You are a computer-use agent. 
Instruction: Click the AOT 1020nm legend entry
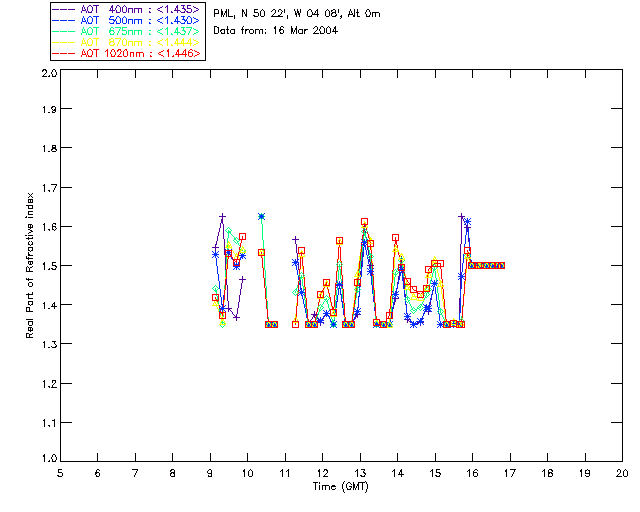[128, 53]
